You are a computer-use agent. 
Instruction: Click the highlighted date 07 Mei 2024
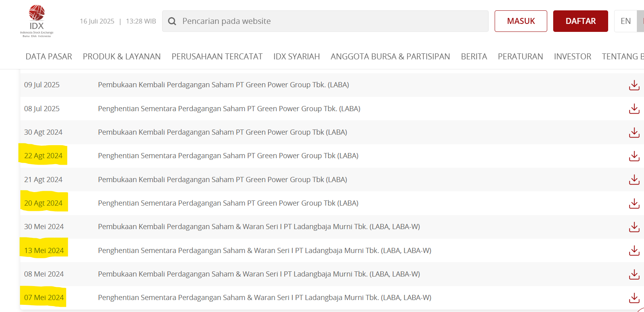pos(44,298)
